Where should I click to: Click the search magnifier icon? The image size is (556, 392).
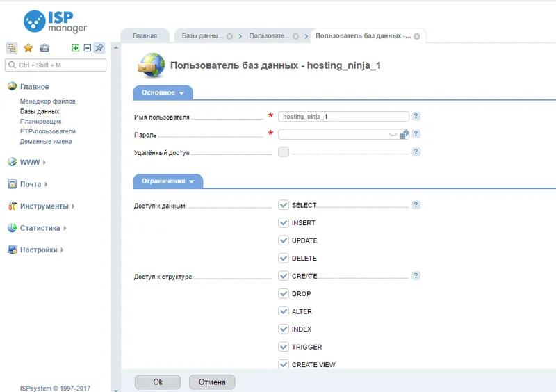pyautogui.click(x=12, y=65)
